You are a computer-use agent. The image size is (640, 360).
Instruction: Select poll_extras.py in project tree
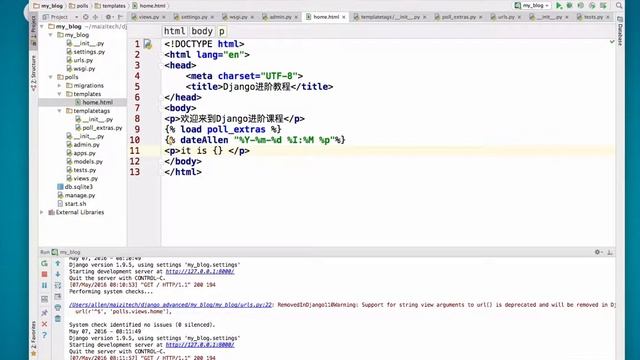[98, 128]
